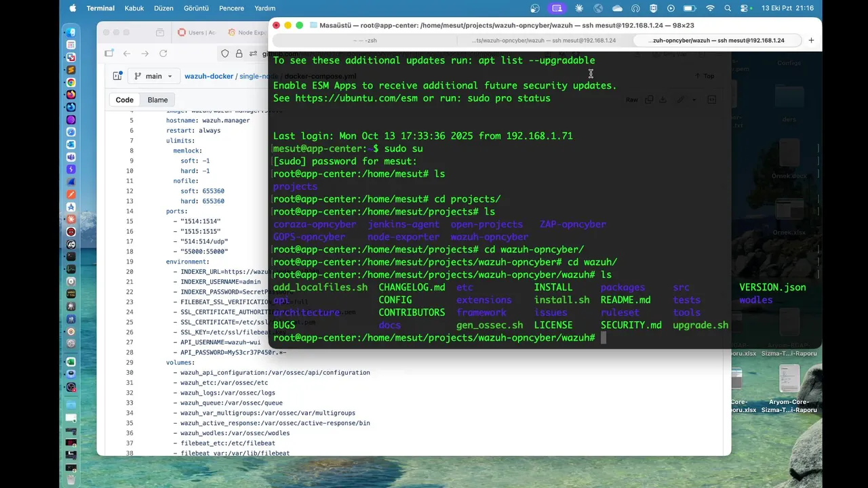Viewport: 868px width, 488px height.
Task: Select the Code view tab
Action: point(125,100)
